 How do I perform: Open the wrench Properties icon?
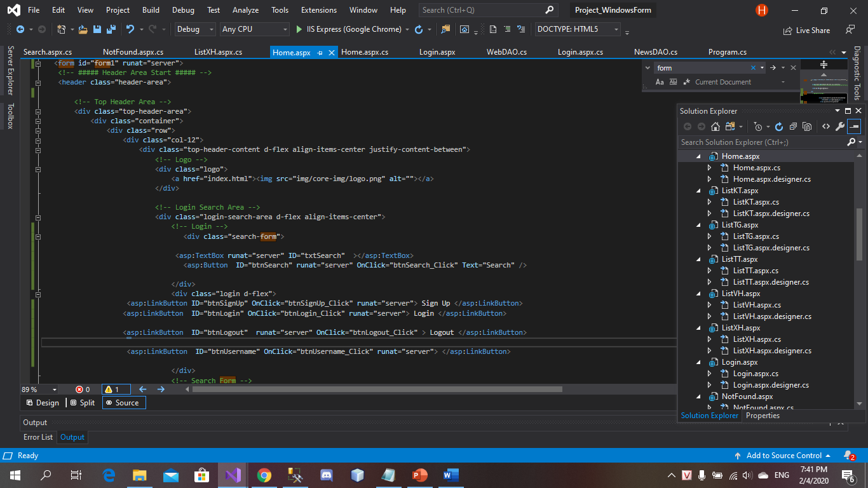click(839, 126)
